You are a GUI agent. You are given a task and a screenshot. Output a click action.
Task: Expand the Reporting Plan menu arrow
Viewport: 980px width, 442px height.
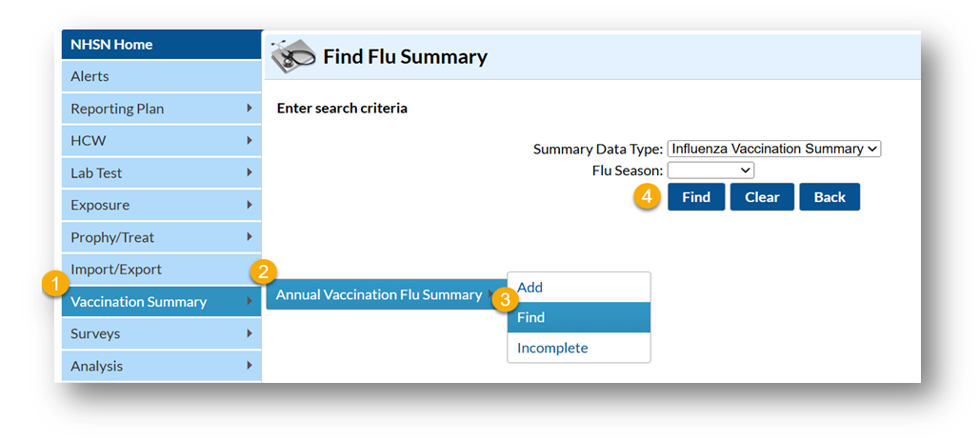click(x=250, y=108)
